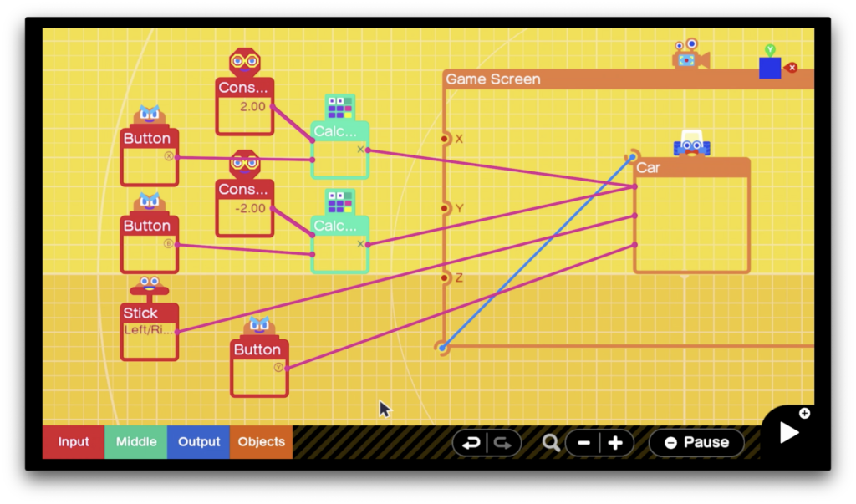
Task: Click the Game Screen camera icon
Action: 689,58
